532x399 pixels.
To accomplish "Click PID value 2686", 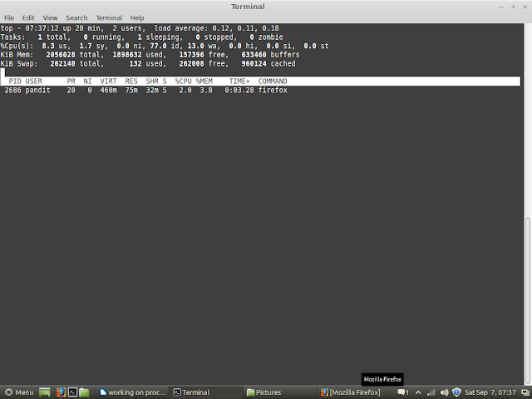I will 13,90.
